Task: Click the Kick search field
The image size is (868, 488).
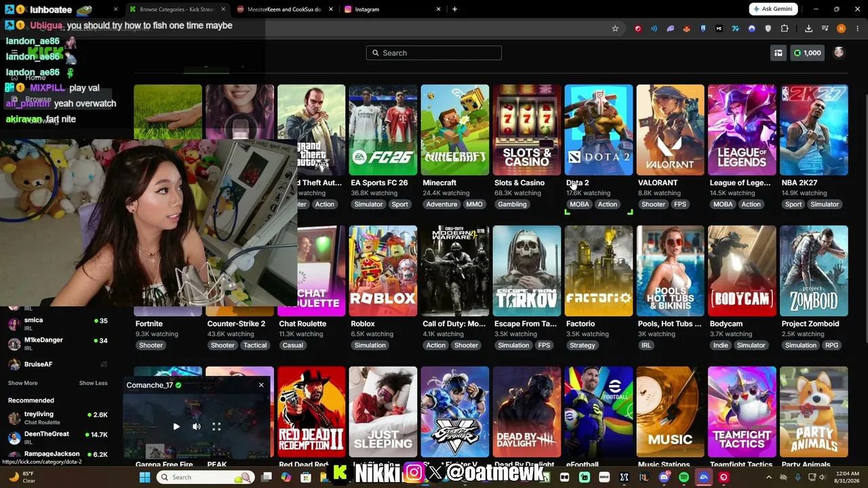Action: (434, 53)
